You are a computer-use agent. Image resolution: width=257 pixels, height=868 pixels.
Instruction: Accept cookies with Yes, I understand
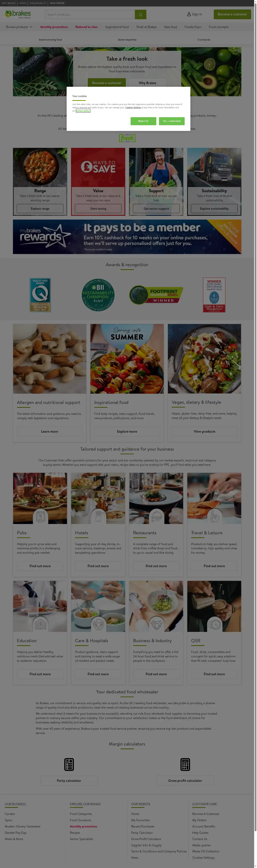[x=172, y=121]
